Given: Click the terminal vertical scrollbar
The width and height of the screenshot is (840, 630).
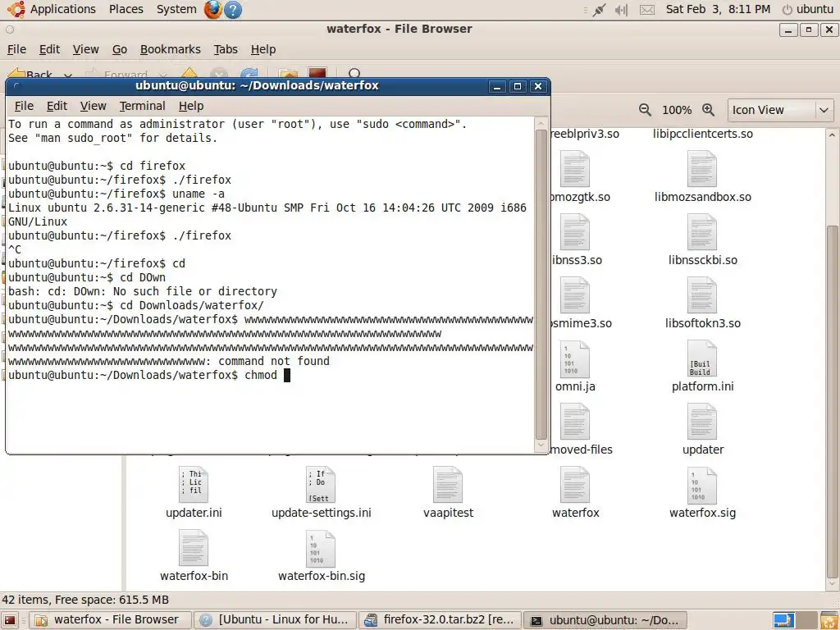Looking at the screenshot, I should pos(541,285).
